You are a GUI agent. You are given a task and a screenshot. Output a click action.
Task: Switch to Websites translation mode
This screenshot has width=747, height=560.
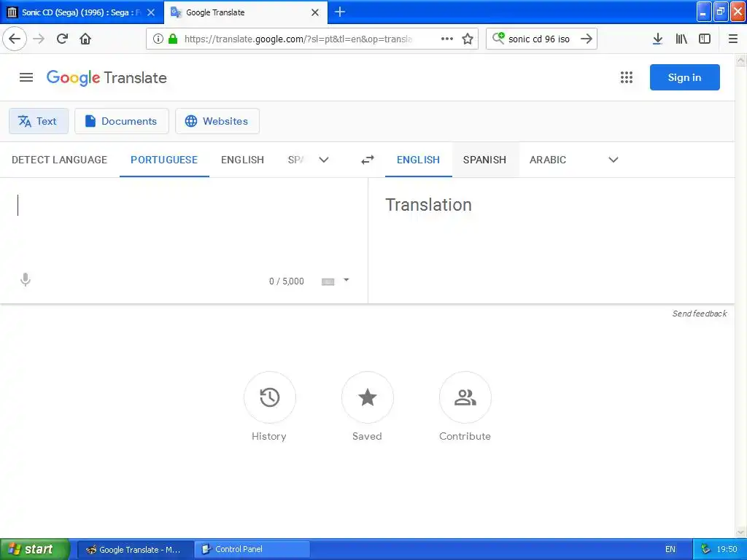coord(217,121)
